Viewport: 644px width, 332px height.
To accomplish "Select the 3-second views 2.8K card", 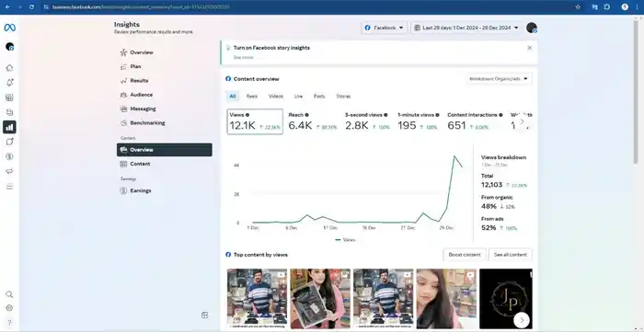I will click(367, 121).
